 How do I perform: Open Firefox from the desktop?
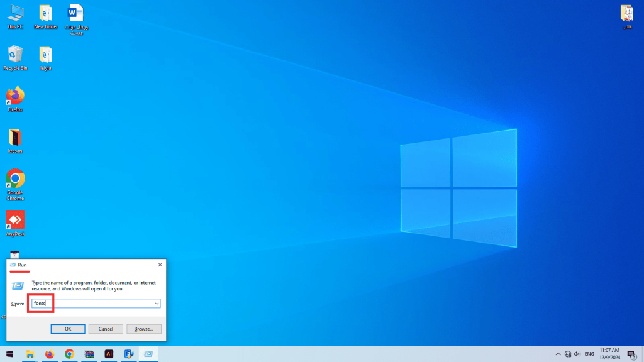coord(14,99)
